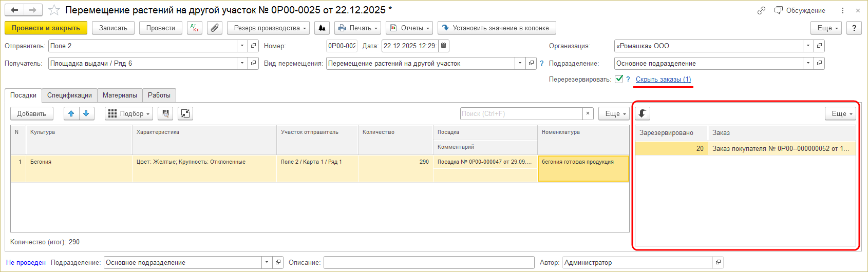Click the Скрыть заказы (1) link
Screen dimensions: 868x272
click(663, 79)
